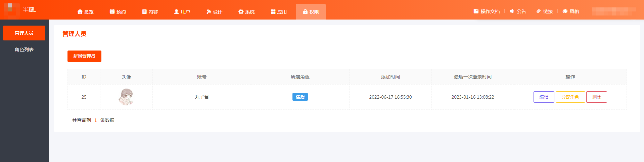Click the speaker icon for 公告
The height and width of the screenshot is (162, 644).
click(x=512, y=11)
